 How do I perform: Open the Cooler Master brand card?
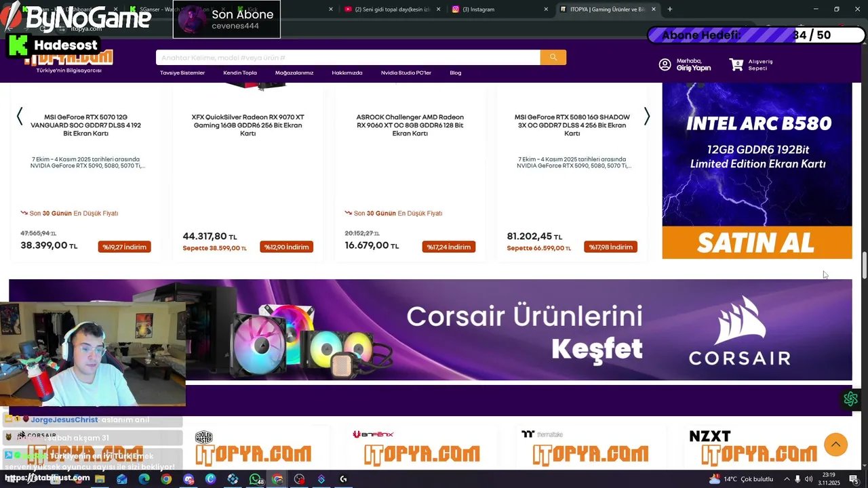coord(254,448)
